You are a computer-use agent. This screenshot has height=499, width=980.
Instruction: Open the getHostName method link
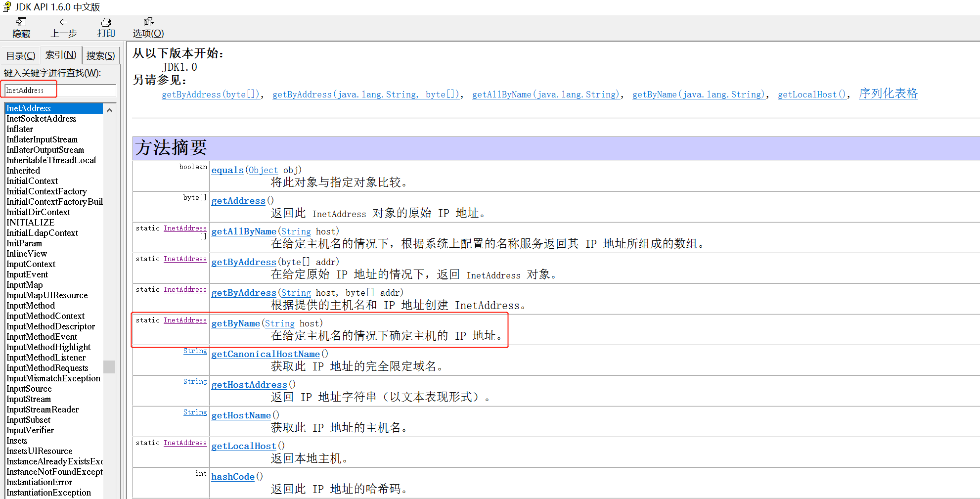click(241, 415)
